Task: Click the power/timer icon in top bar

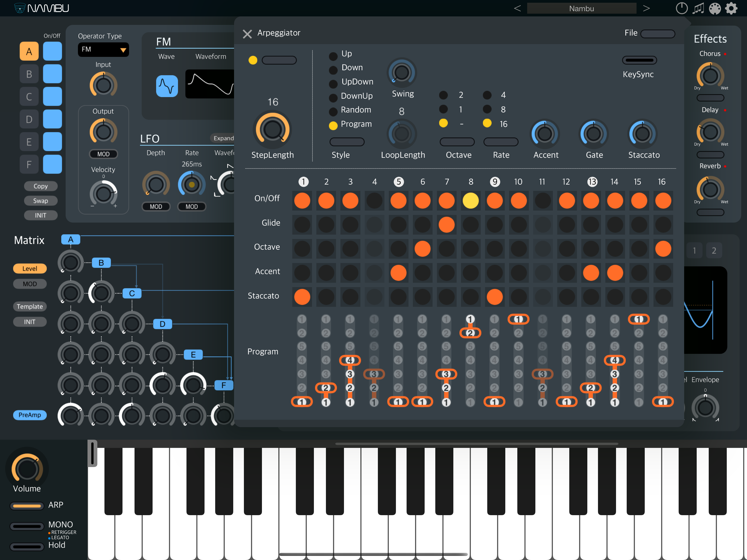Action: pos(681,8)
